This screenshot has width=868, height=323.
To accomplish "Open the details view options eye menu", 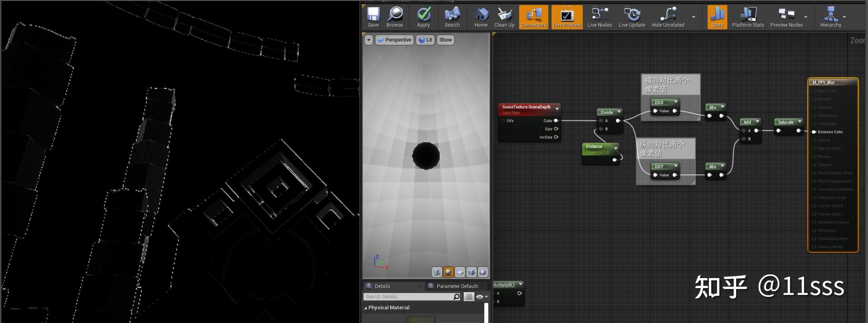I will click(x=482, y=297).
